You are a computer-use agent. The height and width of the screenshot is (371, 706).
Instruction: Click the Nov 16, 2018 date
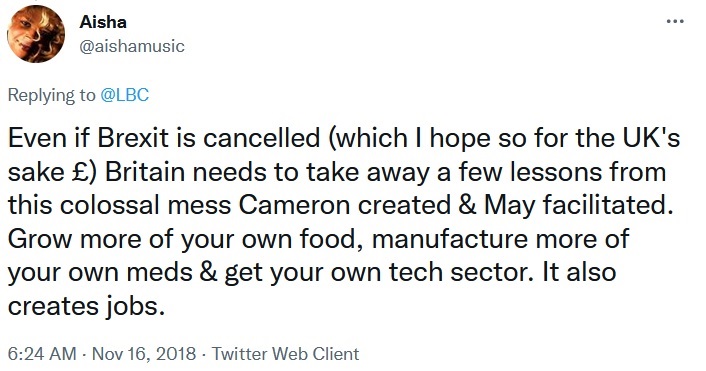pyautogui.click(x=144, y=353)
